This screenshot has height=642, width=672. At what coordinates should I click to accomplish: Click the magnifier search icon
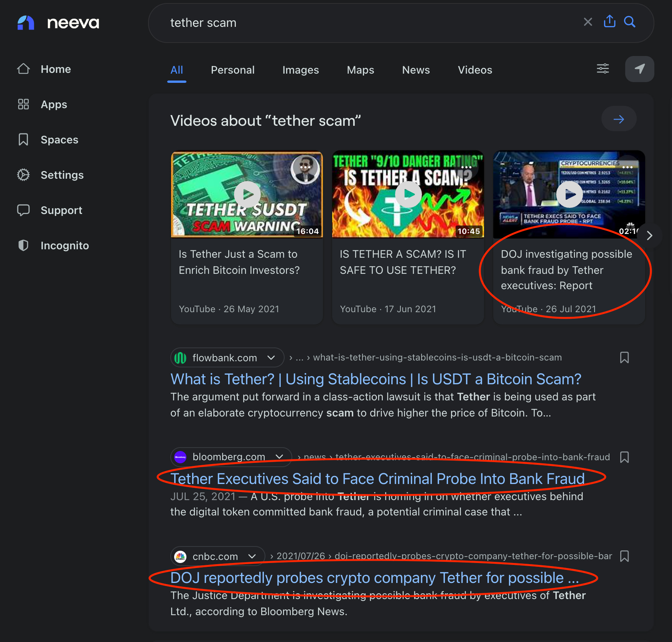pyautogui.click(x=629, y=22)
